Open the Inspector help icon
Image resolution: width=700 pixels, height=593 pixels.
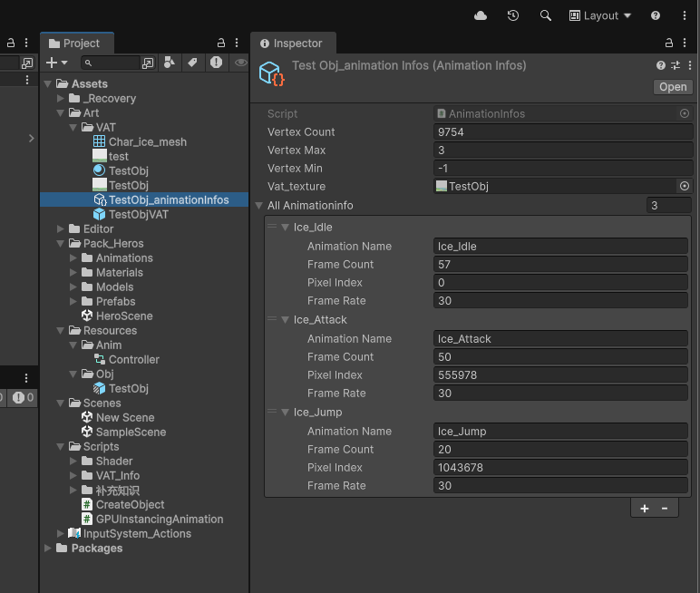(x=661, y=66)
